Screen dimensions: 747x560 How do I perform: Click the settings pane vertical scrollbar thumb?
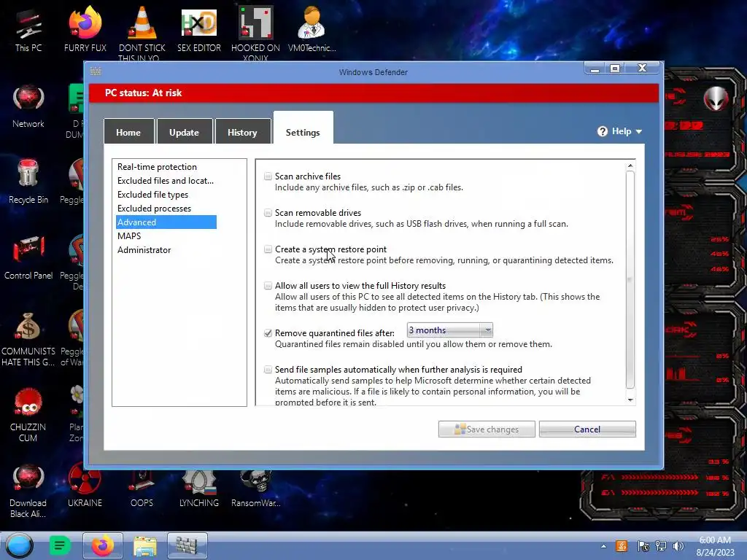click(x=630, y=279)
